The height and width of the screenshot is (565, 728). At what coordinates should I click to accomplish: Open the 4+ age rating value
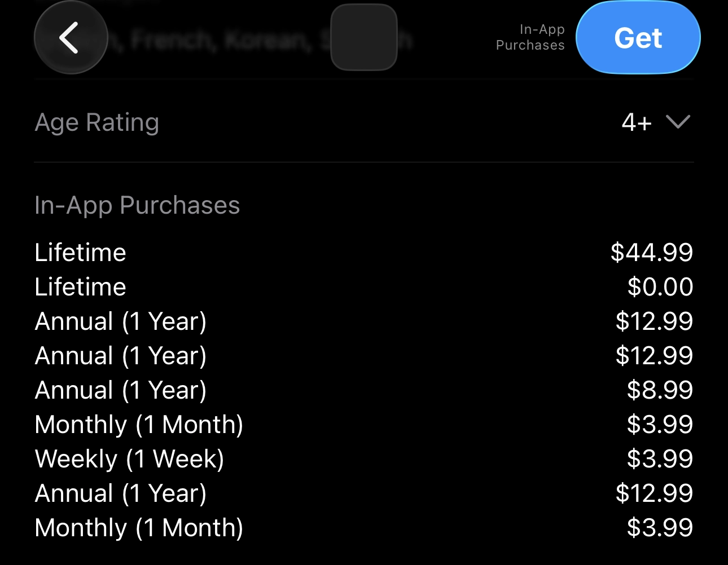tap(637, 122)
